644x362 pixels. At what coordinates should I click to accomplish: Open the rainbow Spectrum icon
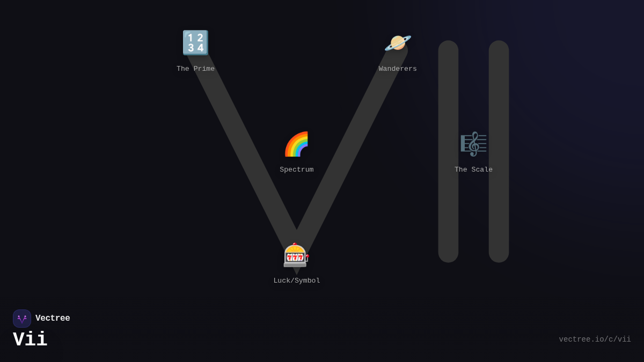pos(296,144)
